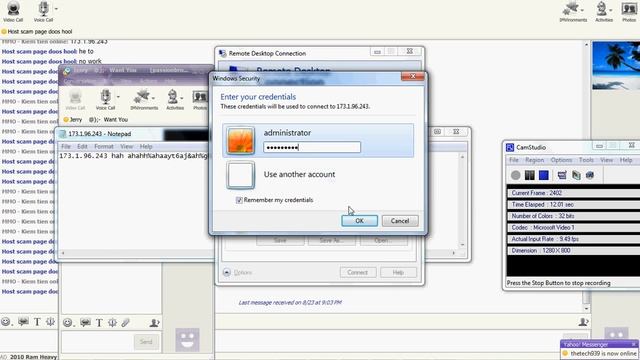The width and height of the screenshot is (640, 360).
Task: Click Video Call in Jerry chat window
Action: coord(75,99)
